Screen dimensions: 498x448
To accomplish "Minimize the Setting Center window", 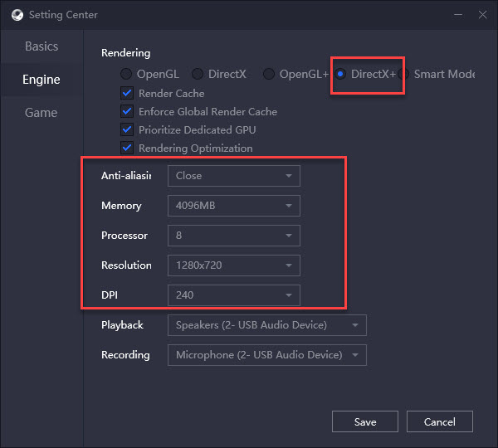I will pos(454,15).
